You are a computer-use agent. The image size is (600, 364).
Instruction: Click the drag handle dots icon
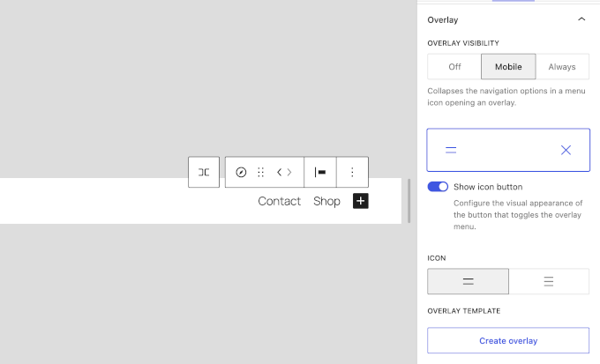click(x=260, y=172)
